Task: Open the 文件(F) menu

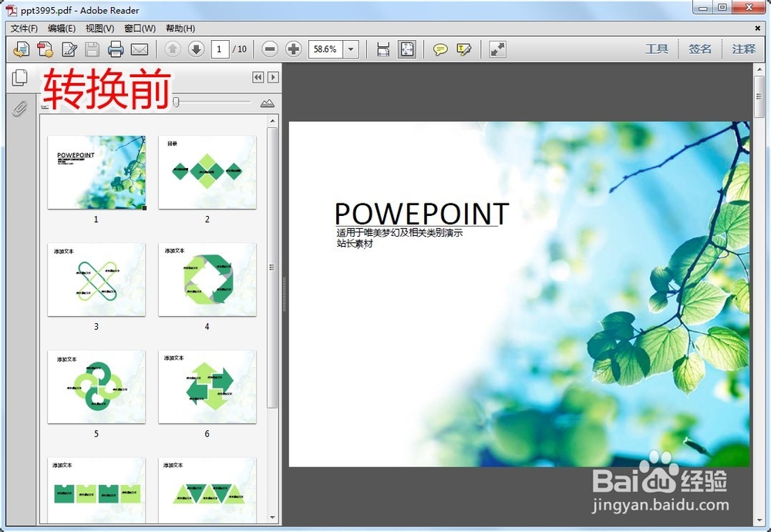Action: [24, 29]
